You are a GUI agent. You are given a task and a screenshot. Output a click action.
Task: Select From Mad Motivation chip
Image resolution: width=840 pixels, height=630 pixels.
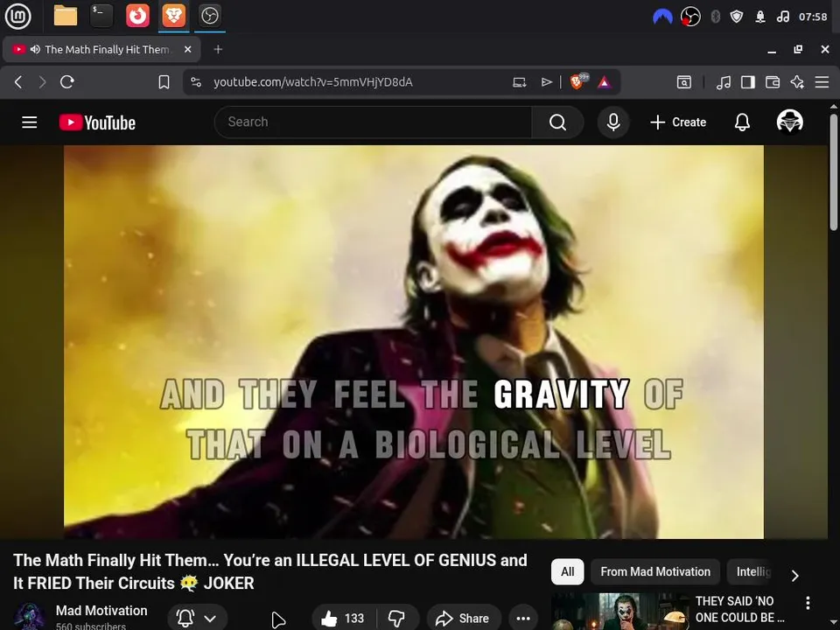[655, 571]
